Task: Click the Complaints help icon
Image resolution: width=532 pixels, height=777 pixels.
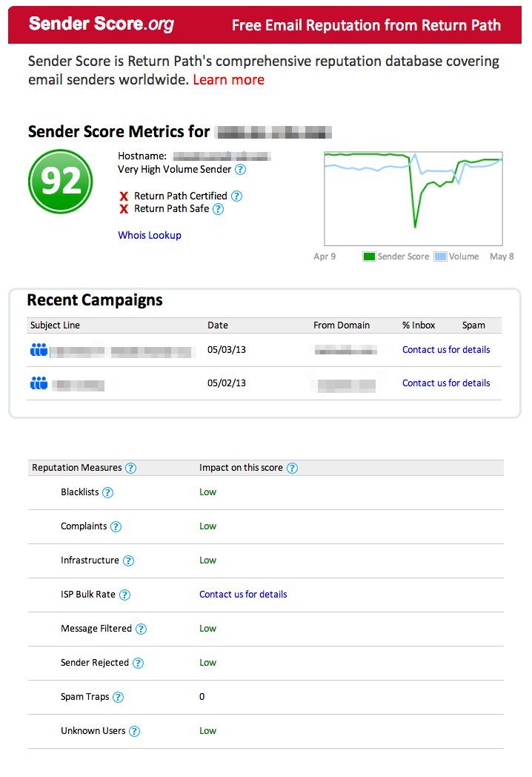Action: (x=116, y=526)
